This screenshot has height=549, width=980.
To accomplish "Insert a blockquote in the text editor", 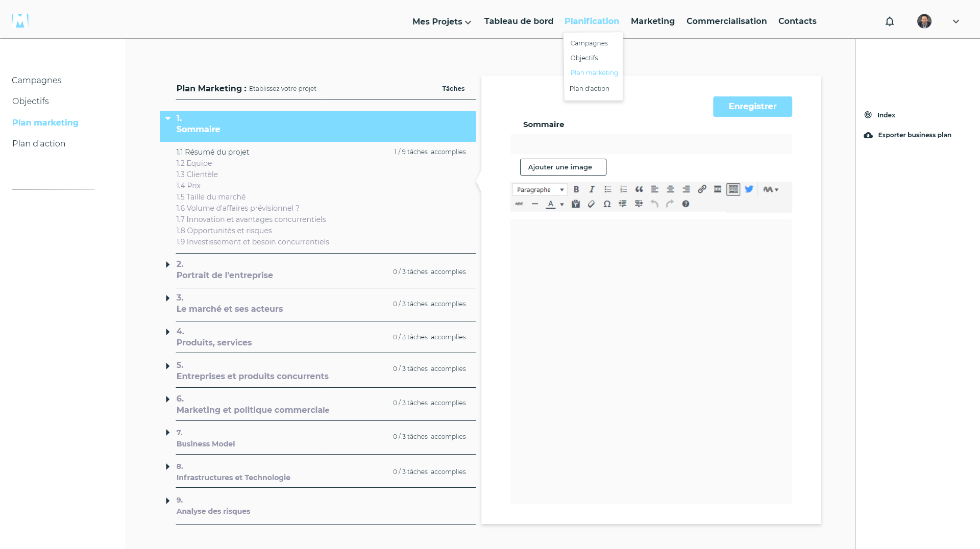I will (639, 189).
